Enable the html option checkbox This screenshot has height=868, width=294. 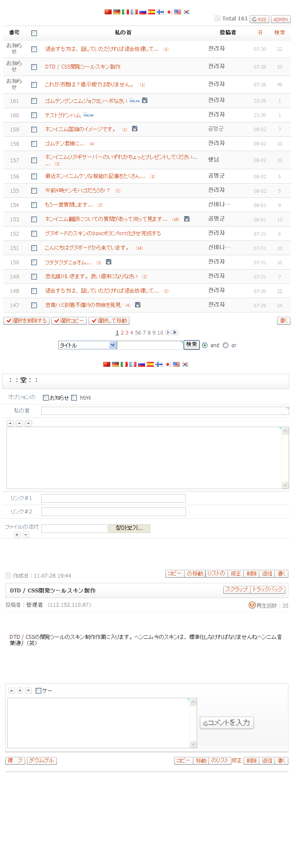point(74,398)
